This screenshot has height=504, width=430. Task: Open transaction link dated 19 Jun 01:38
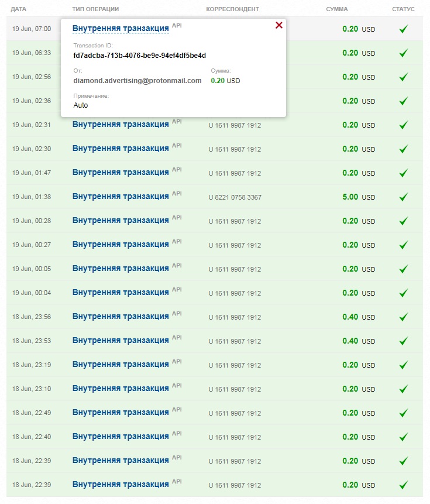(121, 197)
